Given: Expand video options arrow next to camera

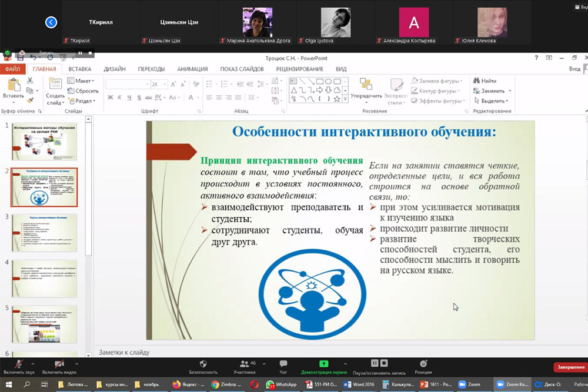Looking at the screenshot, I should [76, 363].
